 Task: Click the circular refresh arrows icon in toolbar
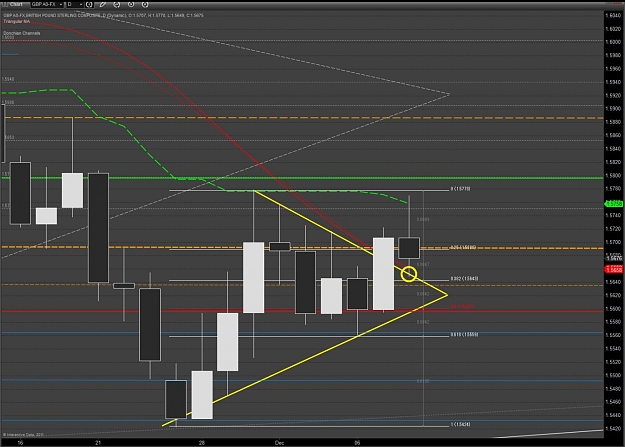[x=117, y=4]
